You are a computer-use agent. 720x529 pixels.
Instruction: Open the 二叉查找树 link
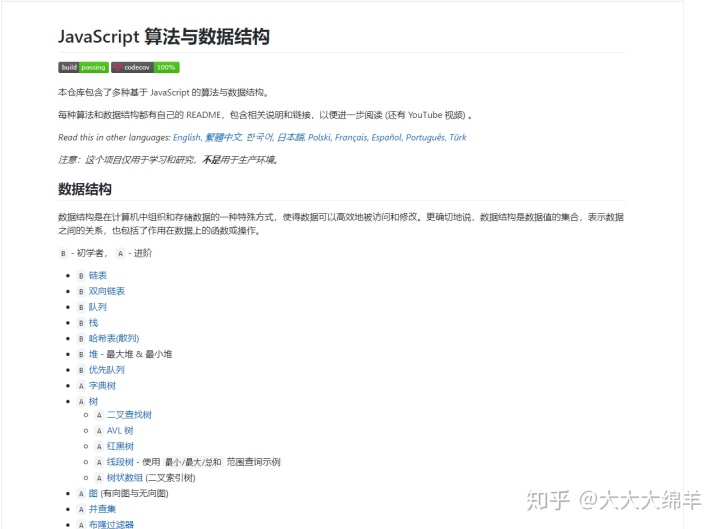click(x=129, y=415)
